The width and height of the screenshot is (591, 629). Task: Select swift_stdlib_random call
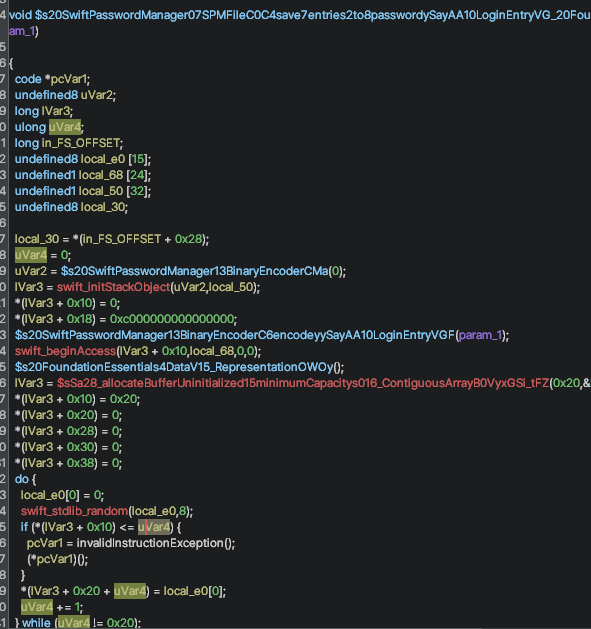tap(75, 511)
